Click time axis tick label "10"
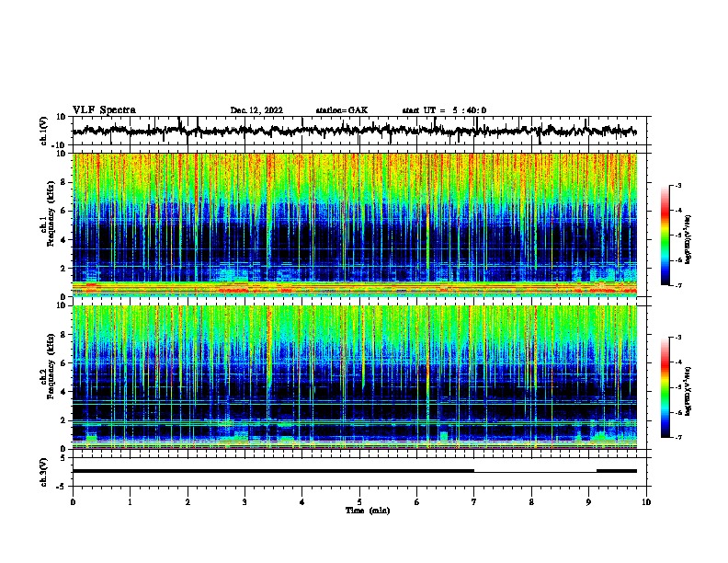Viewport: 728px width, 563px height. (x=646, y=502)
